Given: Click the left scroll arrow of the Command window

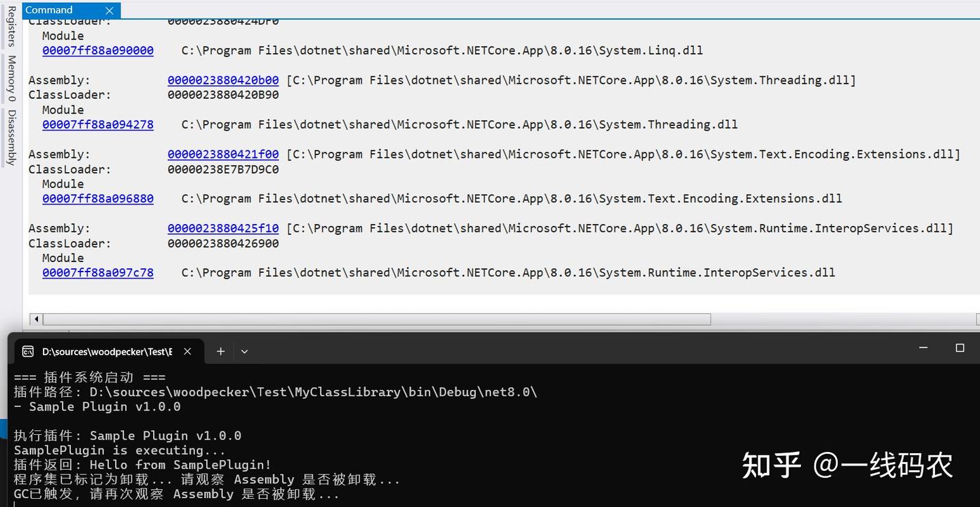Looking at the screenshot, I should coord(36,318).
